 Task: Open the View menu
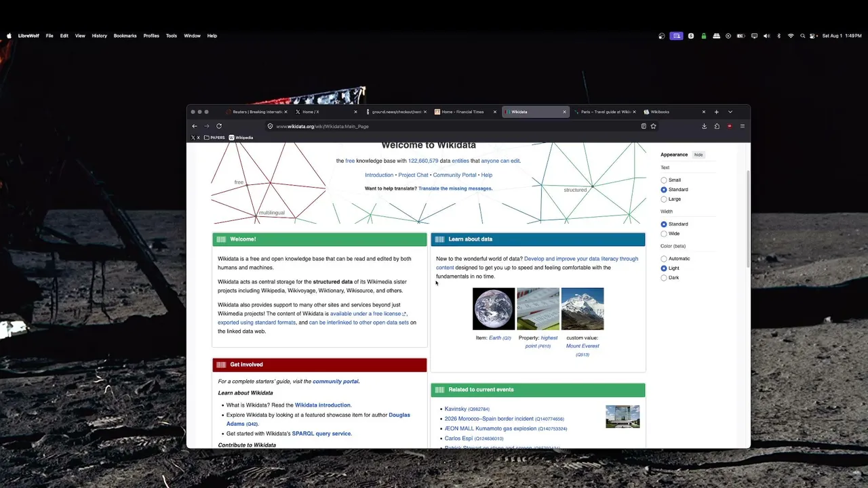[x=80, y=36]
